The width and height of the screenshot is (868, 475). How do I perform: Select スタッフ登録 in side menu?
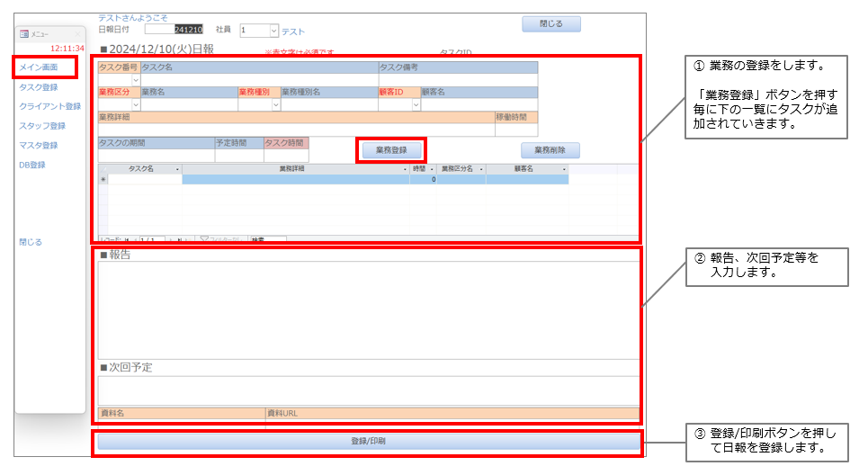42,126
